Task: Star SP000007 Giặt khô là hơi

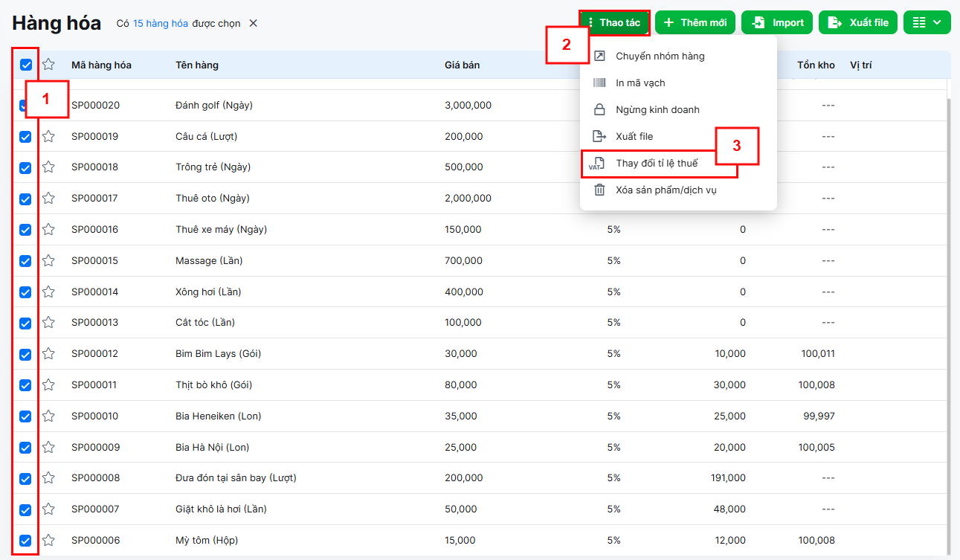Action: pyautogui.click(x=48, y=509)
